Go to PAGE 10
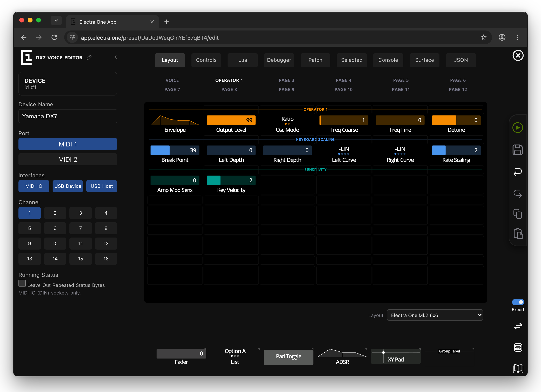This screenshot has width=541, height=392. (344, 89)
